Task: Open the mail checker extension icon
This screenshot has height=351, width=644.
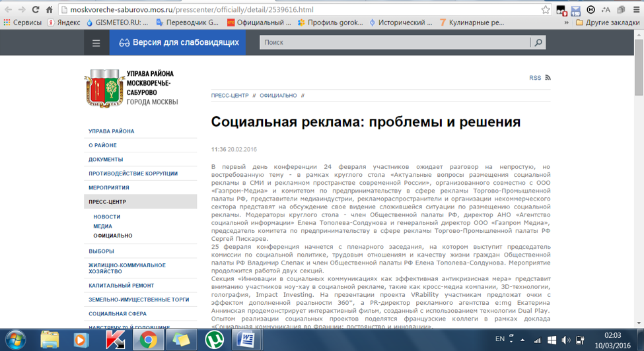Action: 576,11
